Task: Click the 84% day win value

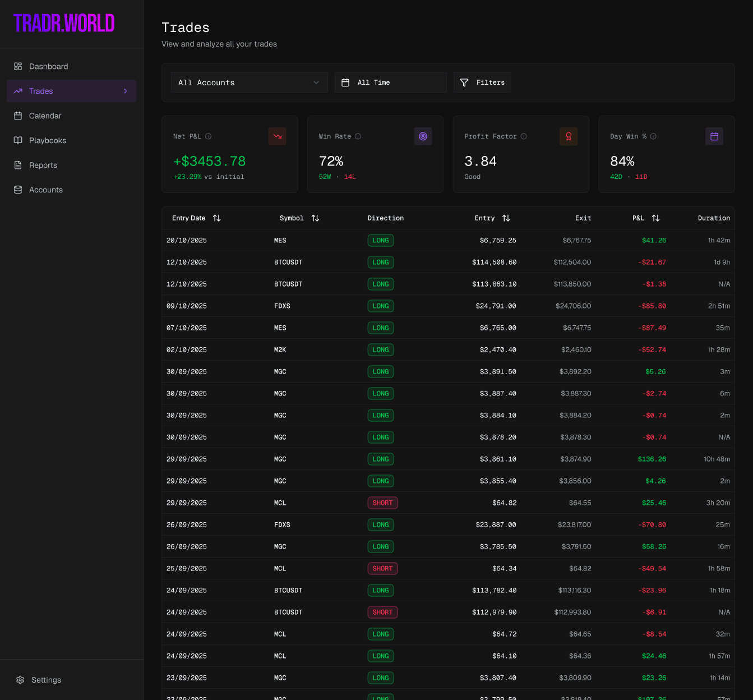Action: click(622, 161)
